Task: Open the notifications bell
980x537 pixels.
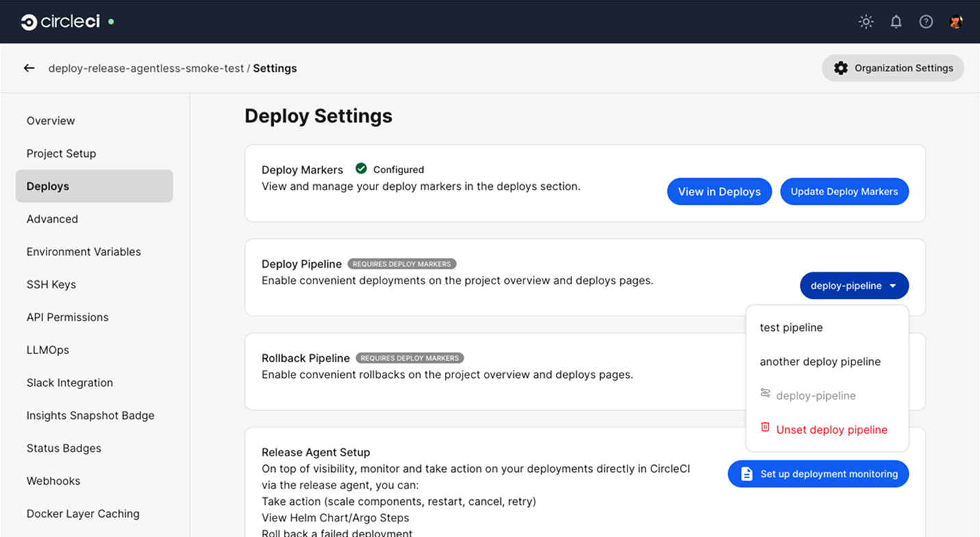Action: (x=896, y=21)
